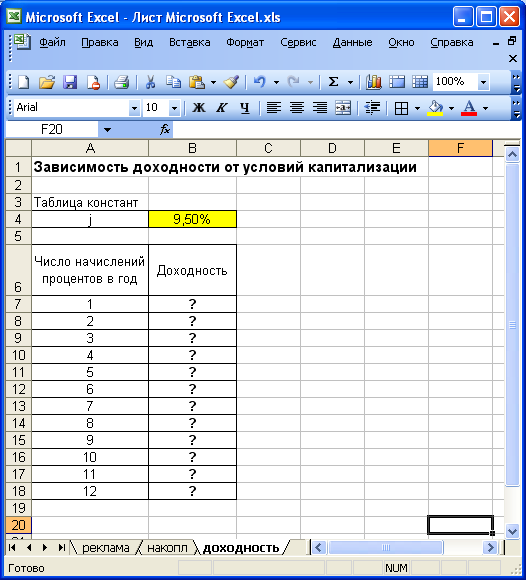
Task: Insert AutoSum with the sigma icon
Action: pyautogui.click(x=333, y=82)
